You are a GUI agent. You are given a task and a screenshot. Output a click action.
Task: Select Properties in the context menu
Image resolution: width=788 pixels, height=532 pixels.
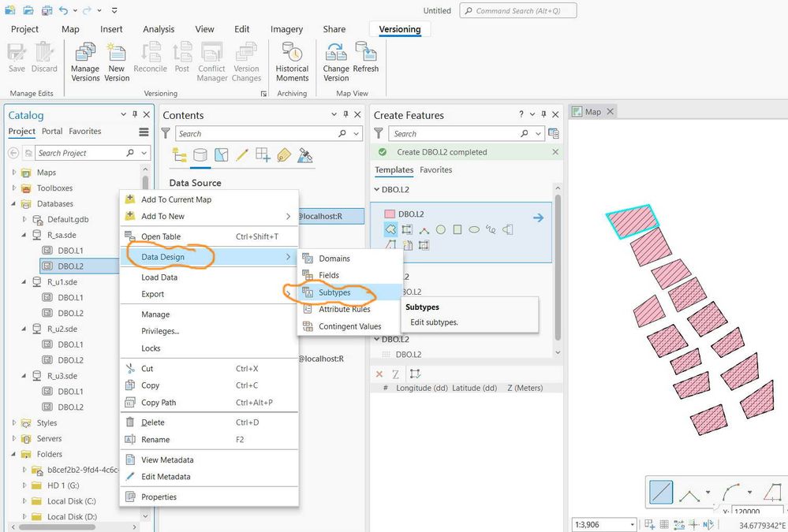coord(209,497)
